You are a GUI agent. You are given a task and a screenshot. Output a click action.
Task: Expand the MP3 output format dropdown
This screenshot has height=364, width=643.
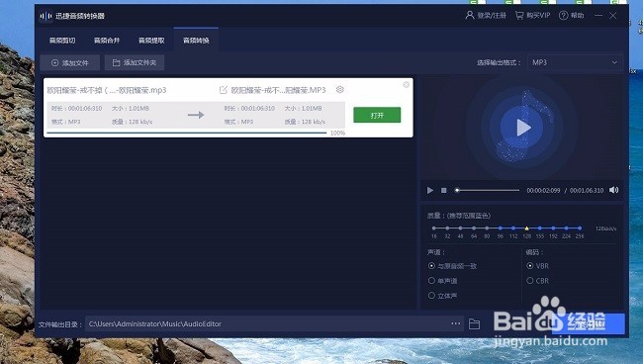575,62
